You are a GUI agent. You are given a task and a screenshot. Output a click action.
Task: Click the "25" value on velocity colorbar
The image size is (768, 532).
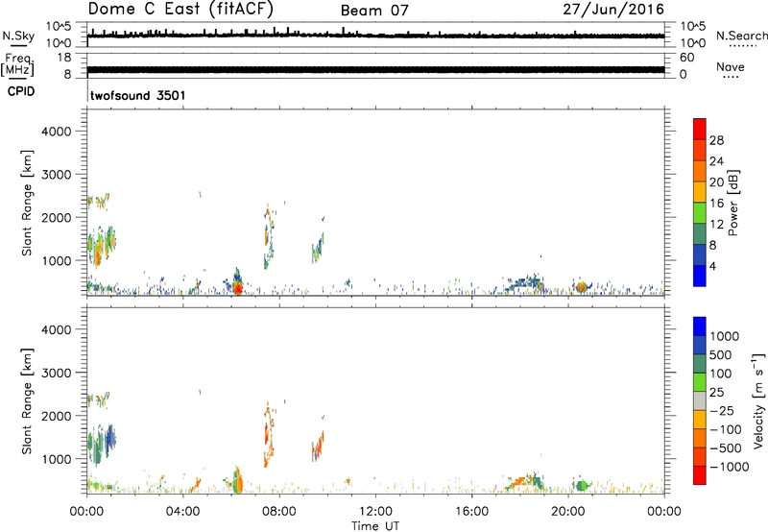click(x=717, y=393)
